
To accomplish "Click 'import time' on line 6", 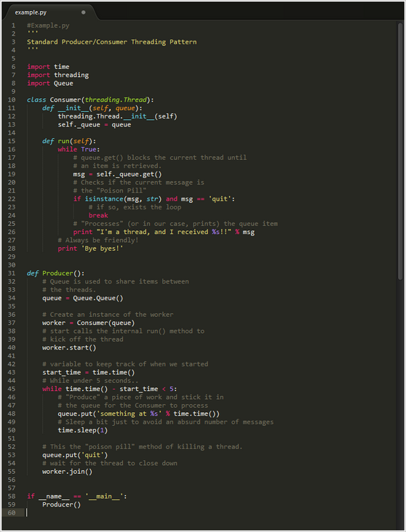I will point(48,67).
